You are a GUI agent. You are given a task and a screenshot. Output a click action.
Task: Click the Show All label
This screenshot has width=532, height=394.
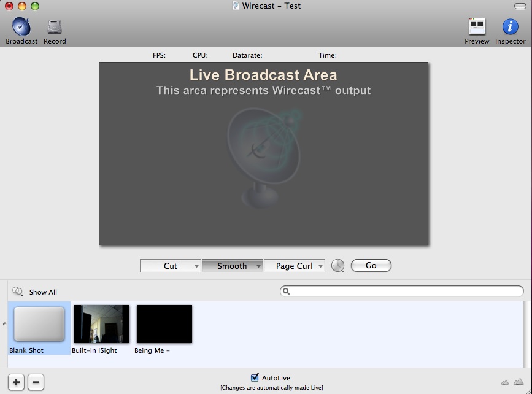click(43, 292)
